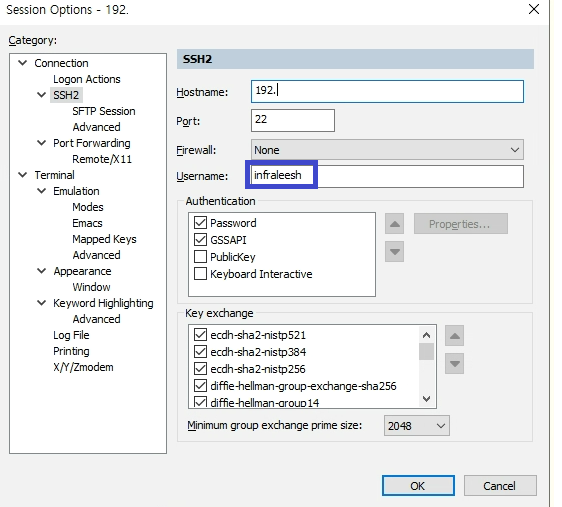Select Advanced under SSH2
The width and height of the screenshot is (562, 507).
click(96, 127)
